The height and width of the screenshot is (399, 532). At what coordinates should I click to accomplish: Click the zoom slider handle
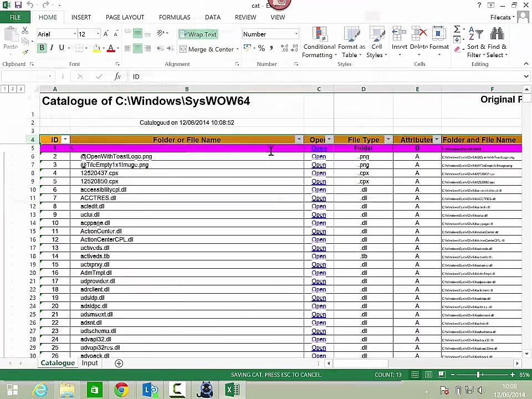coord(478,375)
